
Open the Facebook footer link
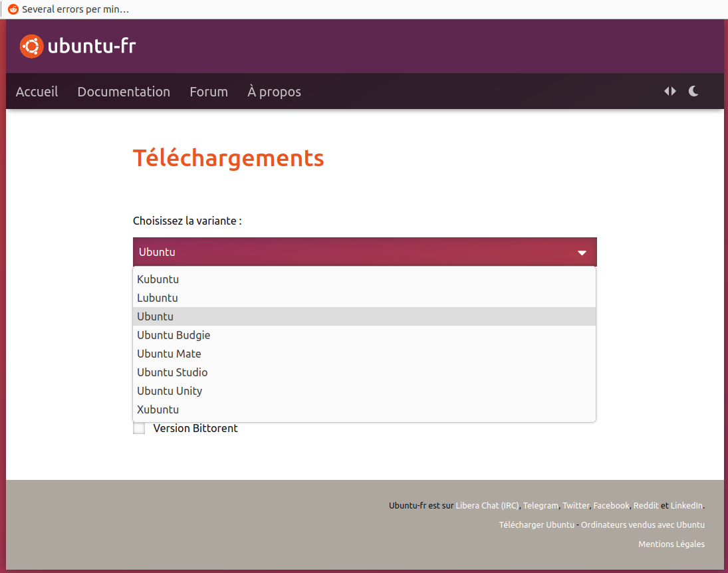[611, 505]
